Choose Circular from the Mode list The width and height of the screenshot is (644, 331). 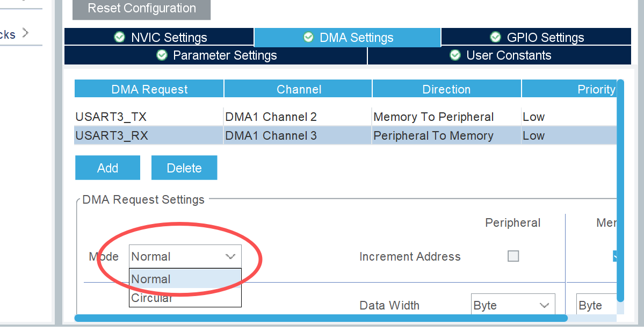tap(185, 297)
